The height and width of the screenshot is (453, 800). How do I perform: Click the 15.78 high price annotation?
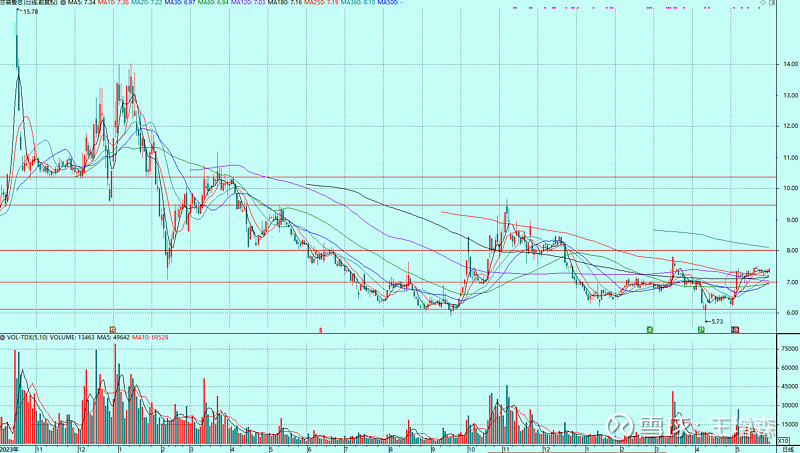tap(31, 11)
